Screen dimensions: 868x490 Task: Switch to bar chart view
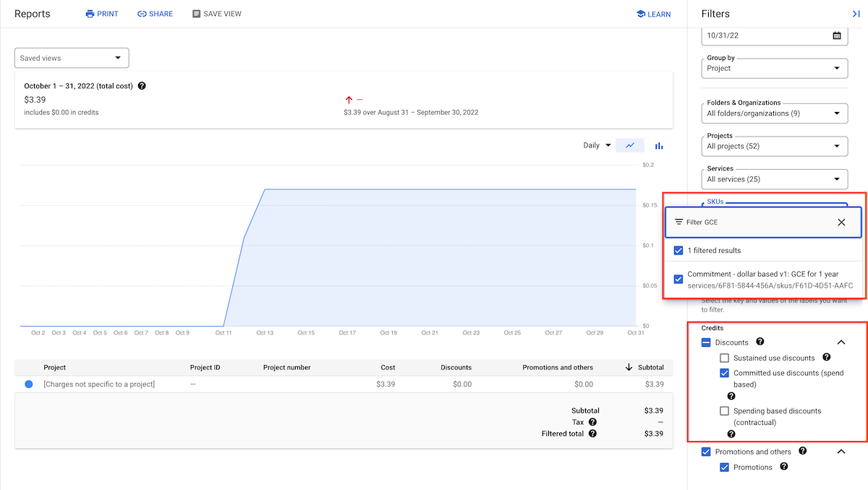pyautogui.click(x=658, y=145)
